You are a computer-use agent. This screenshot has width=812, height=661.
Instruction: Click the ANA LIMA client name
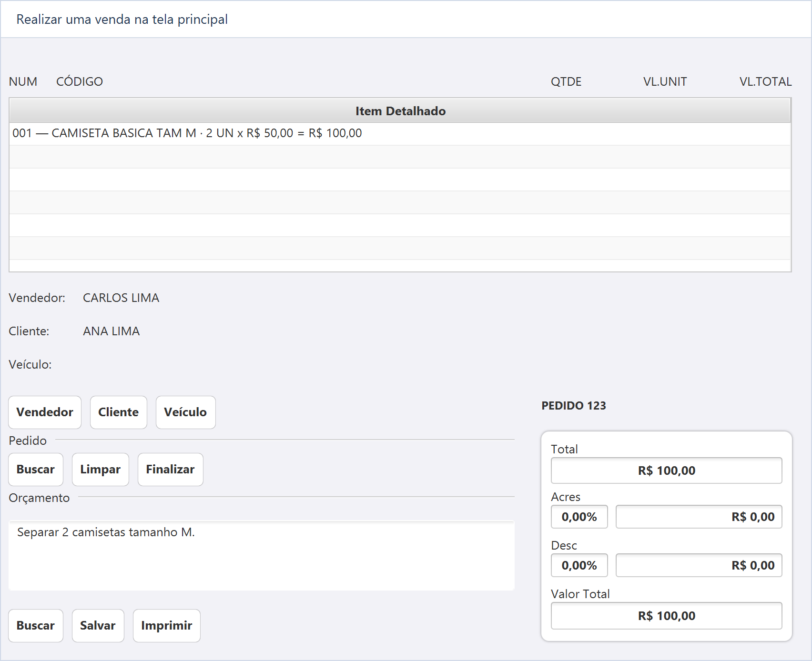coord(112,331)
